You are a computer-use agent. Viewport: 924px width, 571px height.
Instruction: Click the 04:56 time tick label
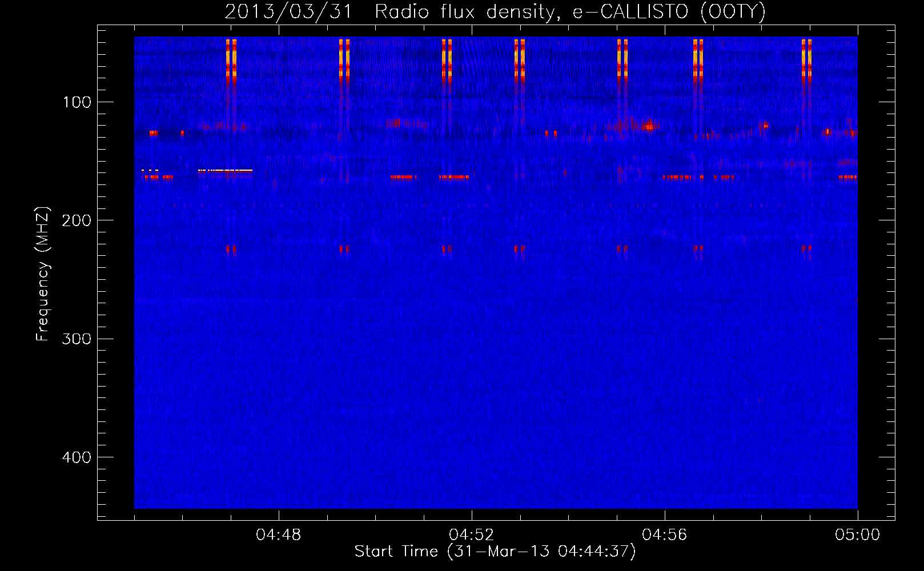click(665, 535)
